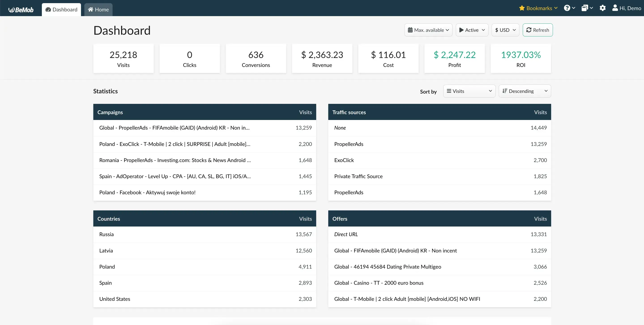Viewport: 644px width, 325px height.
Task: Select the None traffic source row
Action: point(440,128)
